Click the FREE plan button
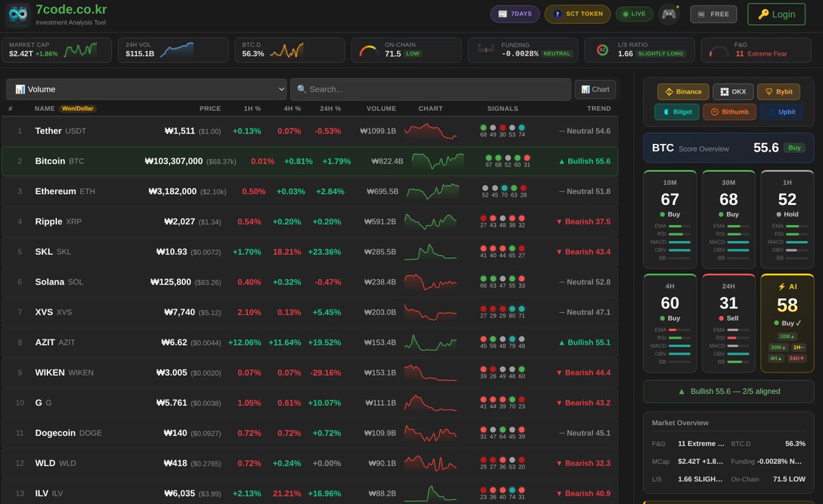This screenshot has width=823, height=504. [x=713, y=14]
